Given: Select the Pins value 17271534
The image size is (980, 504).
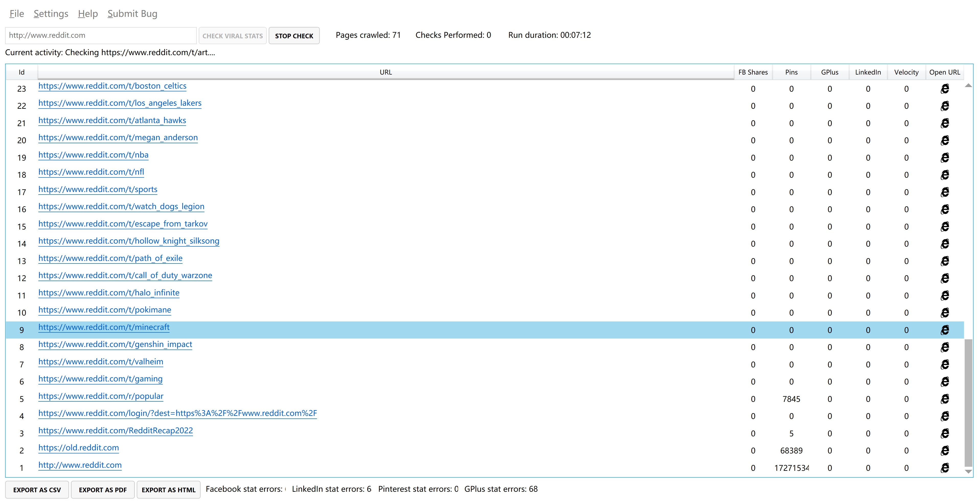Looking at the screenshot, I should pos(791,468).
